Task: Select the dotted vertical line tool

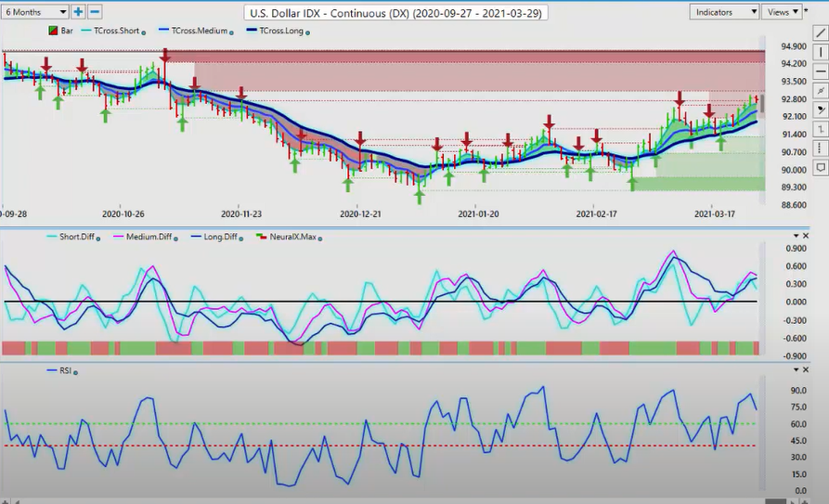Action: pyautogui.click(x=821, y=149)
